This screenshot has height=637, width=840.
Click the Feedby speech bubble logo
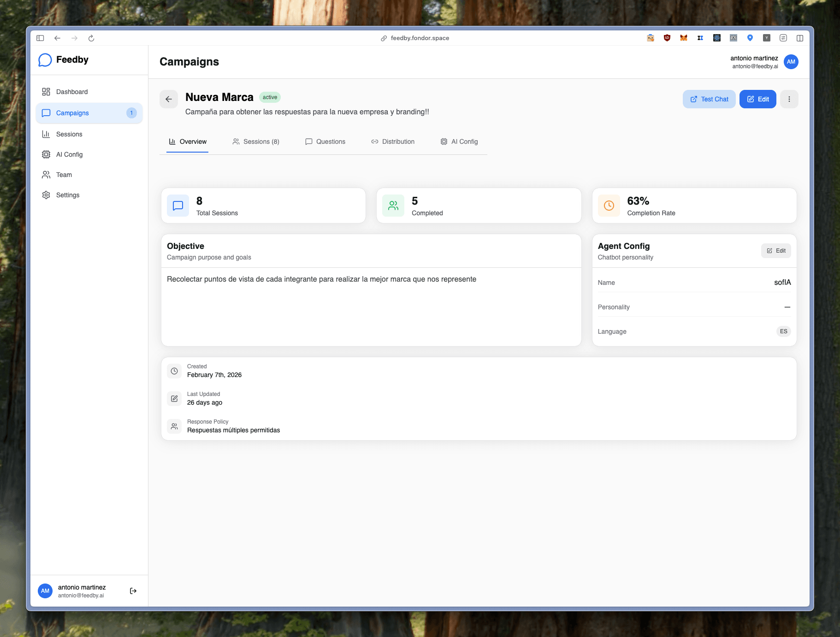45,59
